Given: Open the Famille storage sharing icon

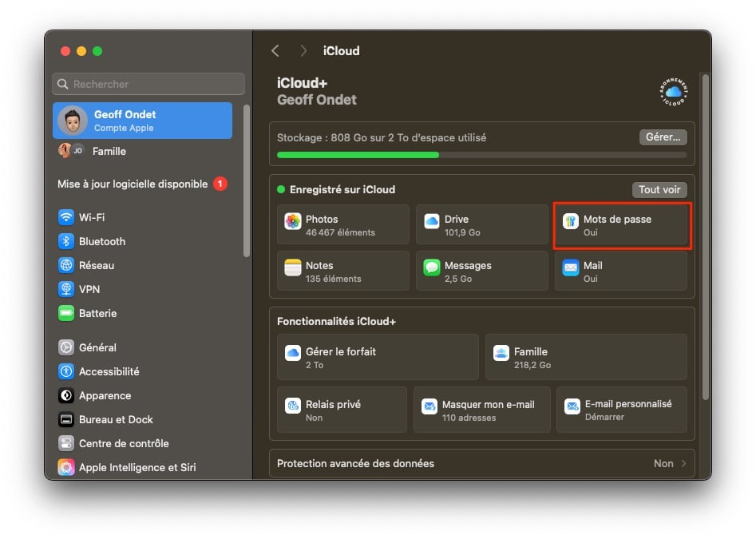Looking at the screenshot, I should 501,354.
